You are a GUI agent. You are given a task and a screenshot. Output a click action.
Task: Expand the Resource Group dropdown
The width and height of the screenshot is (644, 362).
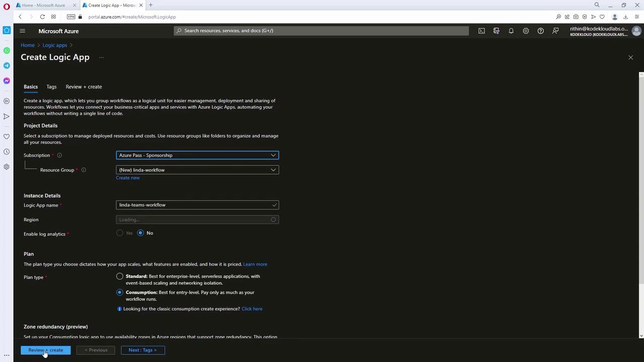coord(197,170)
